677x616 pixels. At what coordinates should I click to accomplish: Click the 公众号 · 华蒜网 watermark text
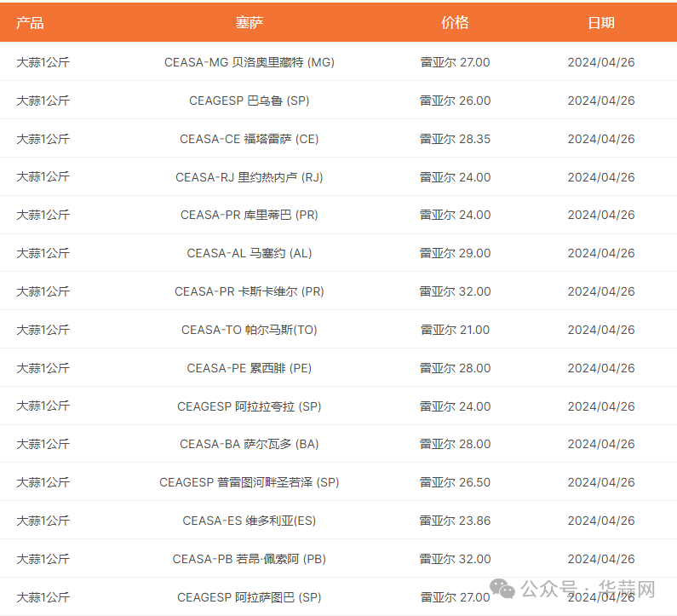[588, 590]
